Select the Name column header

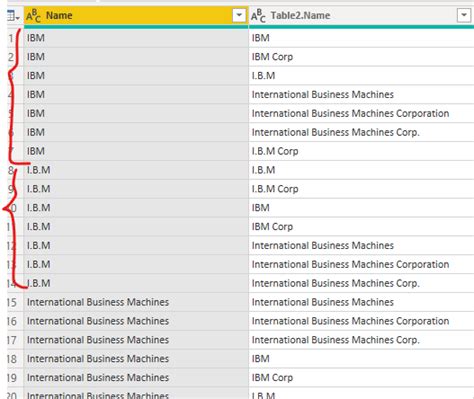(x=136, y=15)
